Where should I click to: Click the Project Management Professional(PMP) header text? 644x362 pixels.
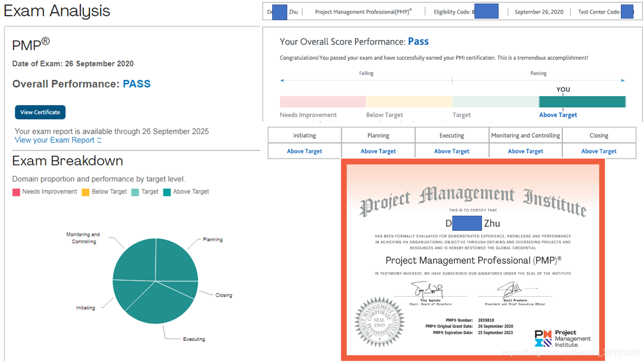(x=363, y=12)
